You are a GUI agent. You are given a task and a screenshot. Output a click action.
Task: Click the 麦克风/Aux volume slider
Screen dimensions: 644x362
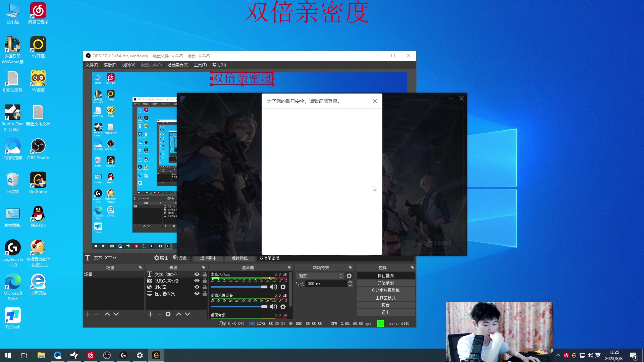coord(239,287)
